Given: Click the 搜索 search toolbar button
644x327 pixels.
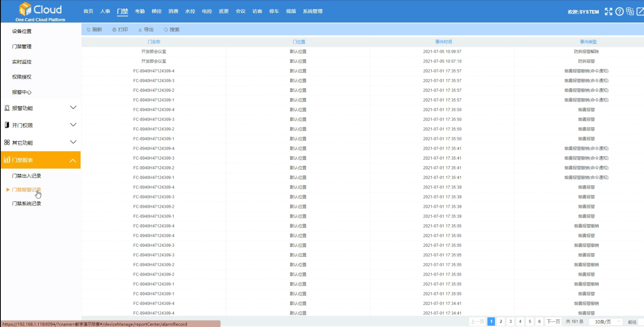Looking at the screenshot, I should point(172,30).
